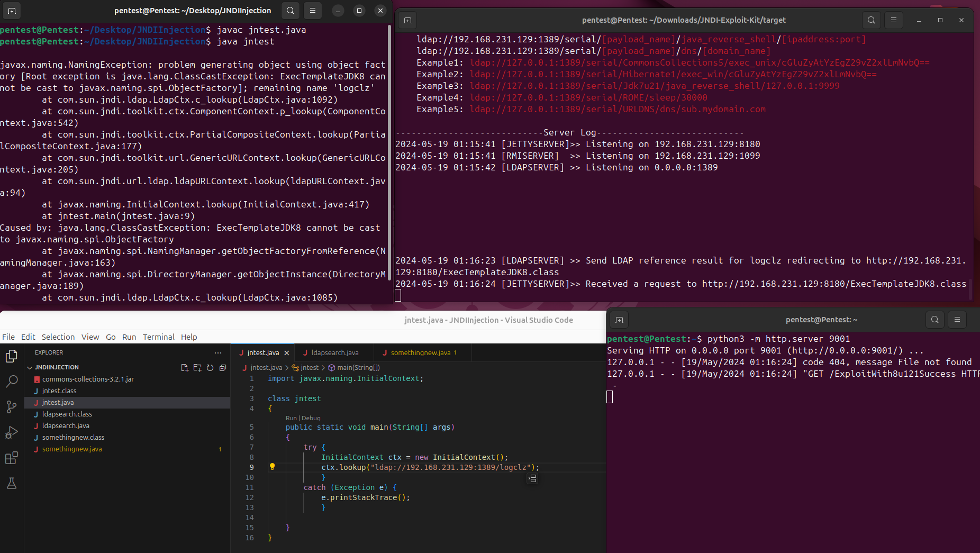Screen dimensions: 980x553
Task: Open commons-collections-3.2.1.jar in Explorer
Action: click(127, 379)
